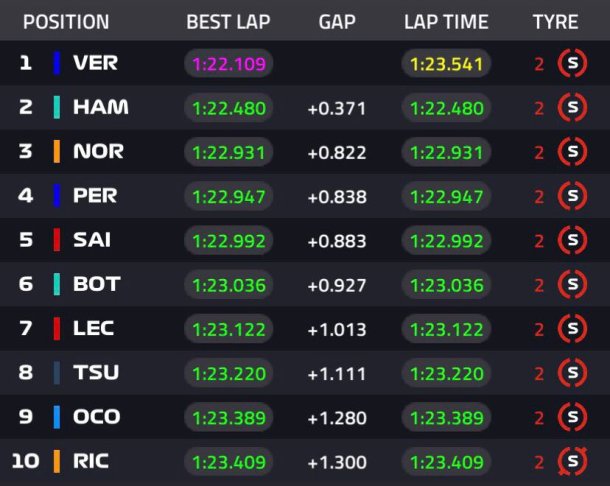Click the yellow lap time 1:23.541
The width and height of the screenshot is (610, 486).
(446, 63)
